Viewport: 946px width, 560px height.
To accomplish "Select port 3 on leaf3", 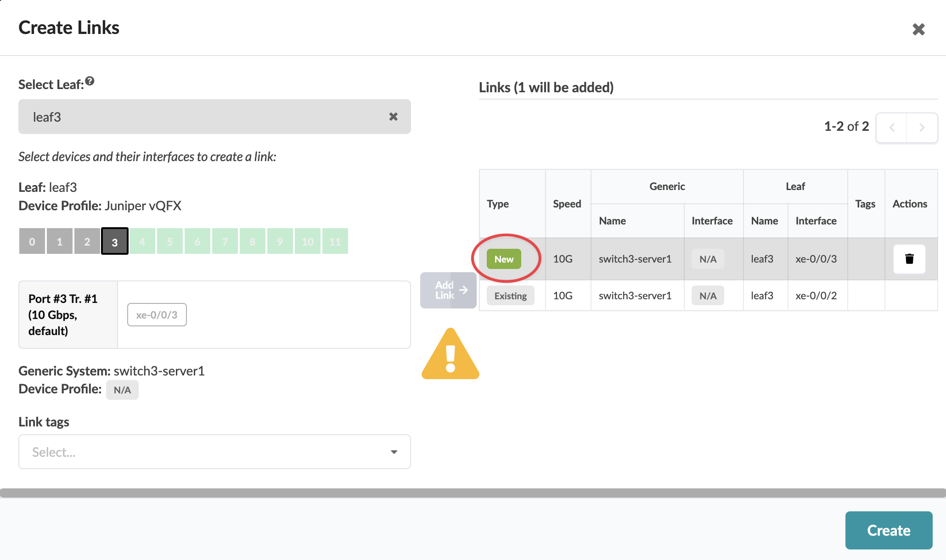I will tap(114, 241).
